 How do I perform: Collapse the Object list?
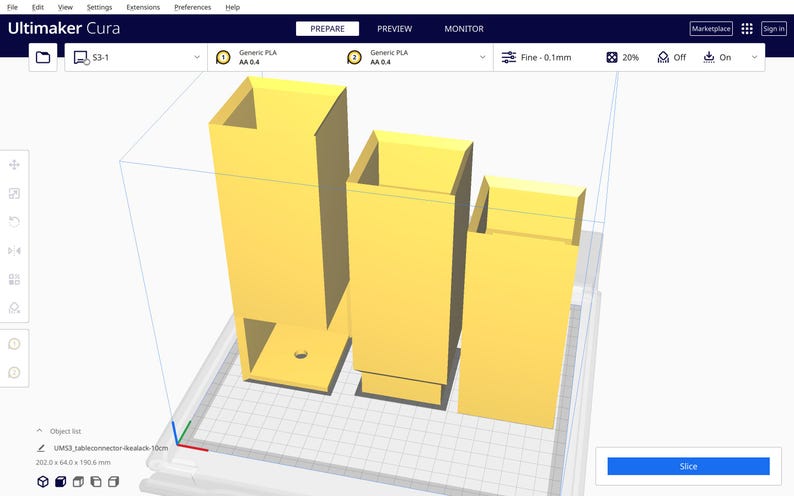(x=39, y=431)
